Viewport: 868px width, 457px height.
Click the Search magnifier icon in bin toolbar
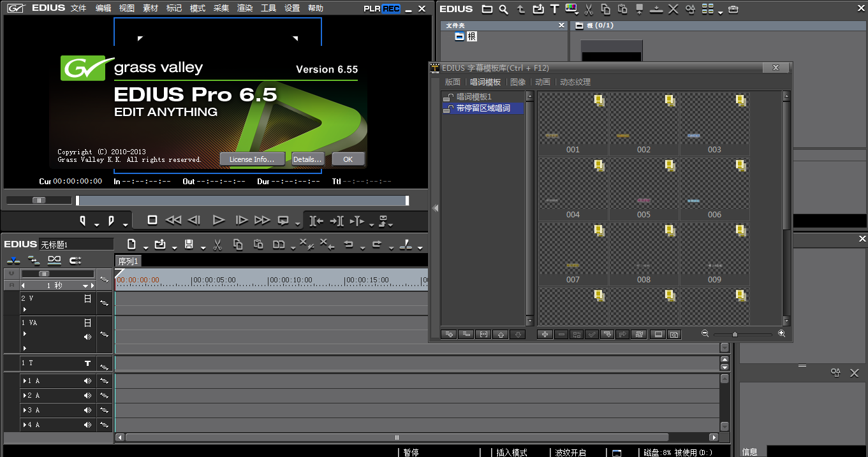[504, 9]
